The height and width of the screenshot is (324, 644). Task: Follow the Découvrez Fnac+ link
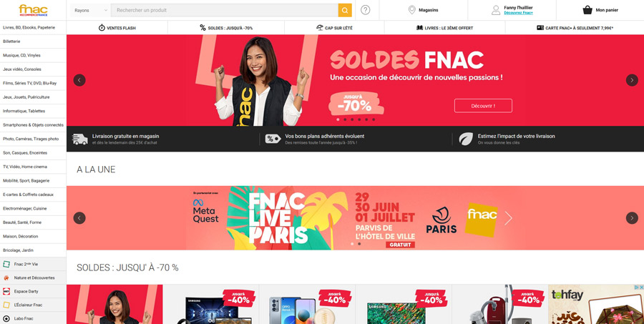[x=518, y=13]
